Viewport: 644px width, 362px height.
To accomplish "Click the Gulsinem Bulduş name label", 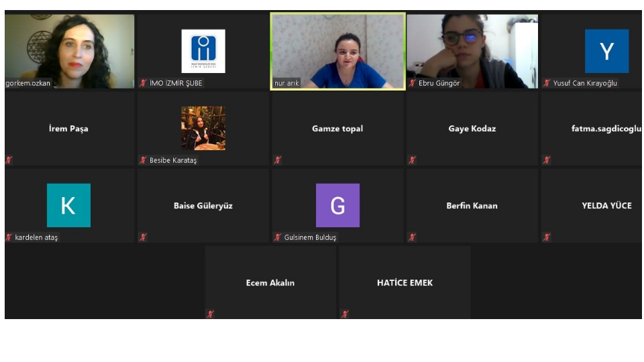I will [310, 237].
